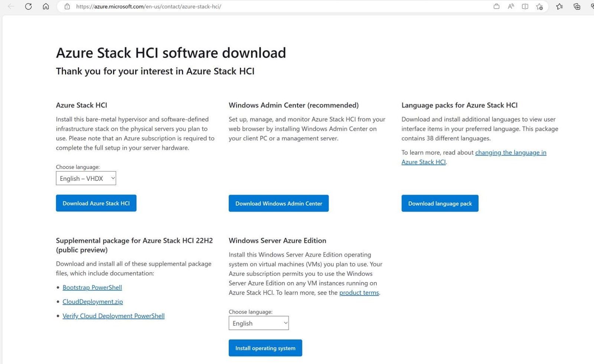Follow the 'changing the language in Azure Stack HCI' link
The width and height of the screenshot is (594, 364).
tap(511, 153)
